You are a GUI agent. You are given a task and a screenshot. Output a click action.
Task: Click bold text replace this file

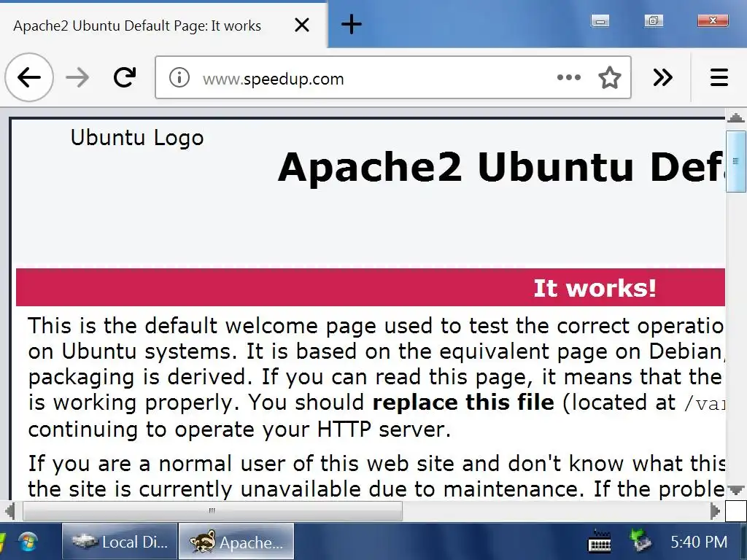[463, 402]
